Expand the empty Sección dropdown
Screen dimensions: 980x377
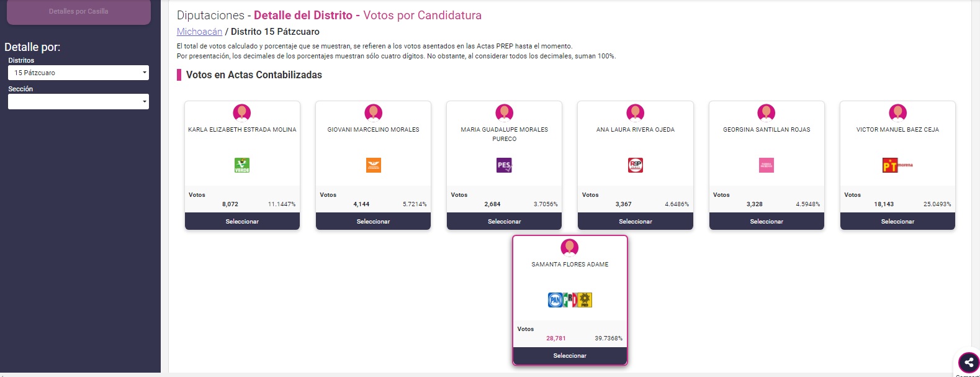78,101
